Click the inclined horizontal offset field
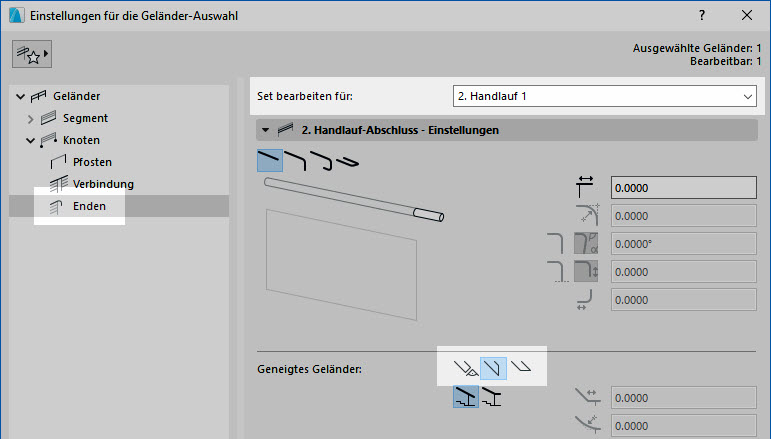This screenshot has width=771, height=439. pyautogui.click(x=683, y=398)
